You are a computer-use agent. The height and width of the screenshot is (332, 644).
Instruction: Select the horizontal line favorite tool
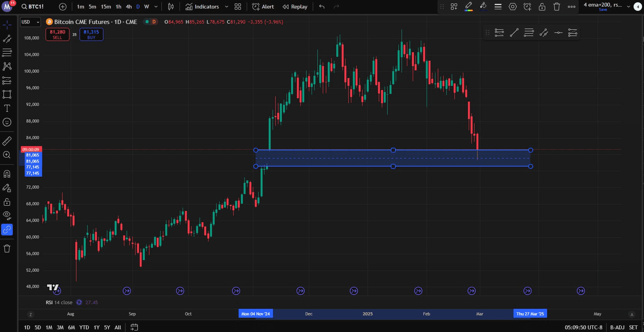558,33
